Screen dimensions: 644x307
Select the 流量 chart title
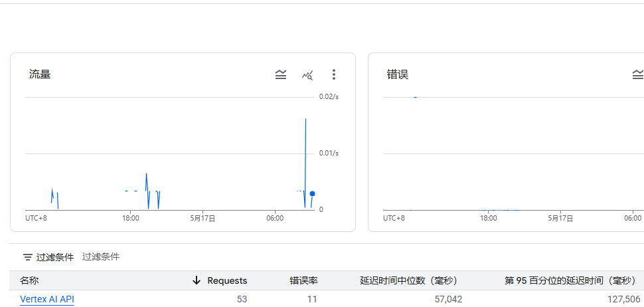pos(40,74)
